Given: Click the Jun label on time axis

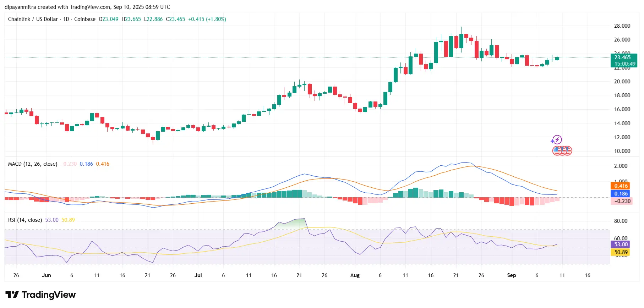Looking at the screenshot, I should point(47,275).
